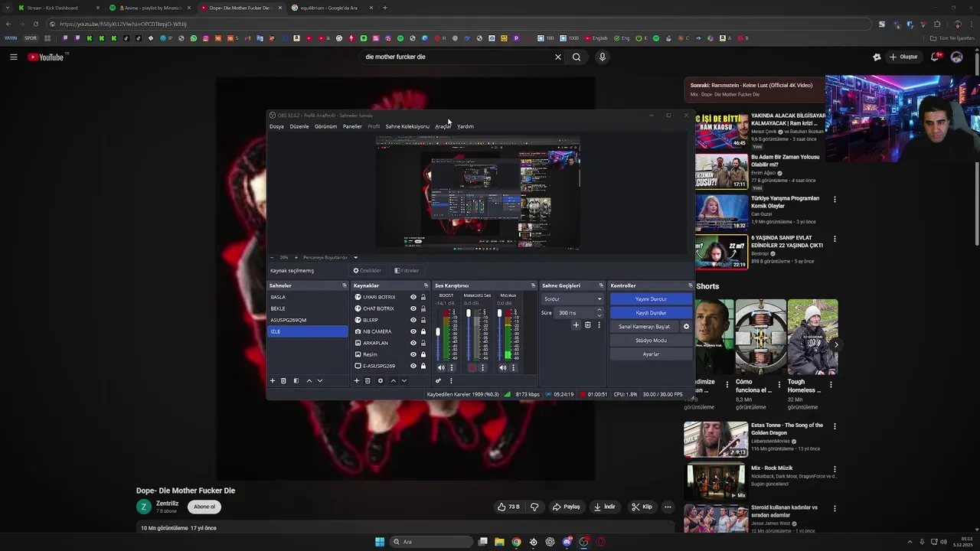
Task: Adjust the Mic/Aux volume fader
Action: [x=499, y=313]
